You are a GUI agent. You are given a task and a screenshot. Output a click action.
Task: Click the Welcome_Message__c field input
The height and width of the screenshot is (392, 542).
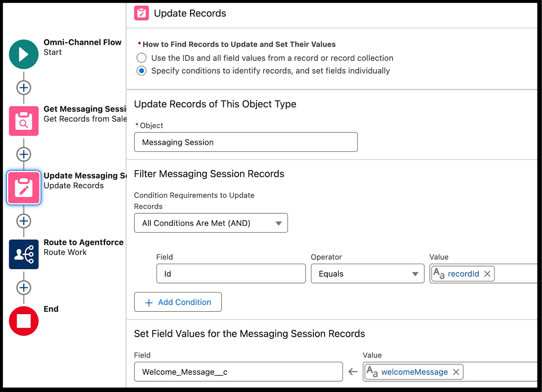coord(238,372)
